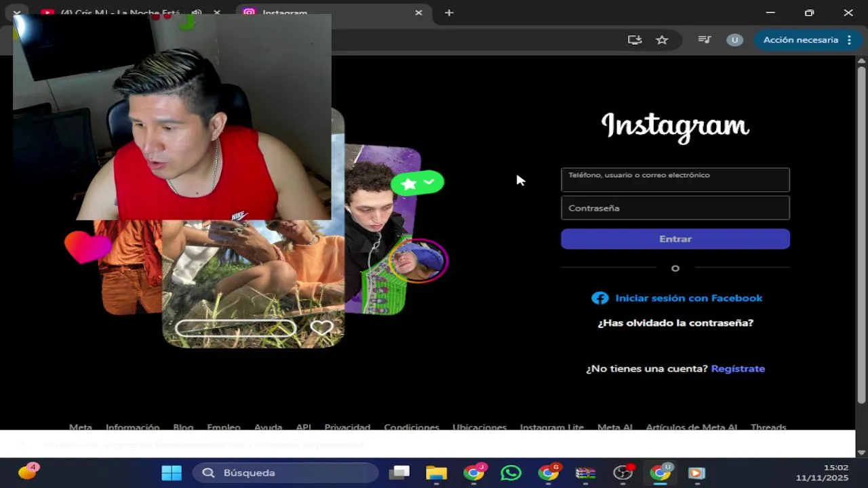Open the API footer link
This screenshot has height=488, width=868.
(303, 427)
